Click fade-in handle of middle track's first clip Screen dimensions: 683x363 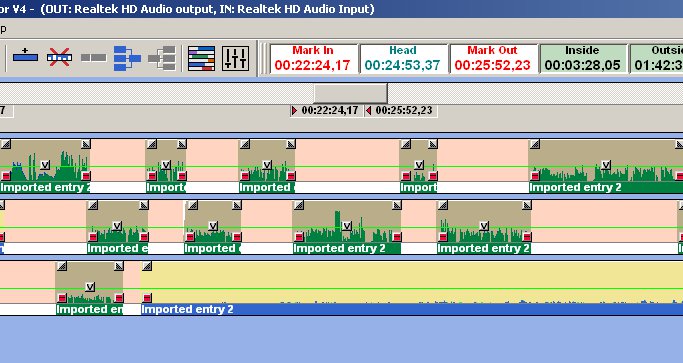[92, 205]
